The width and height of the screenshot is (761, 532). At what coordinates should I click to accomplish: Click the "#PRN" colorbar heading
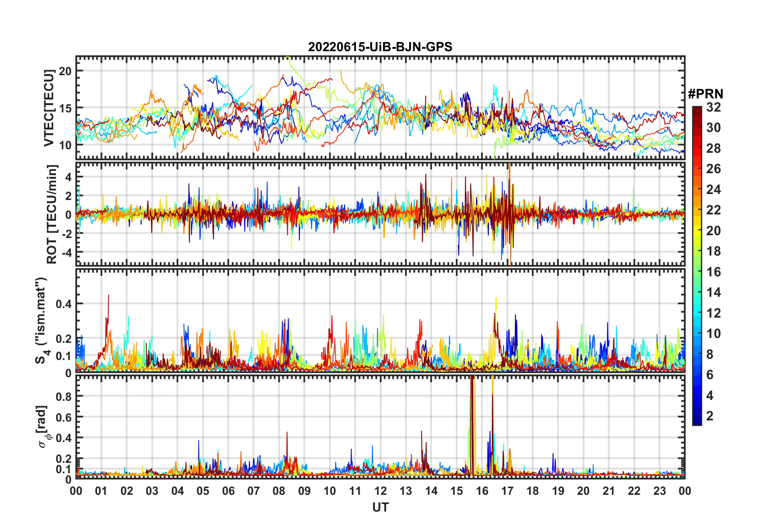[x=705, y=94]
